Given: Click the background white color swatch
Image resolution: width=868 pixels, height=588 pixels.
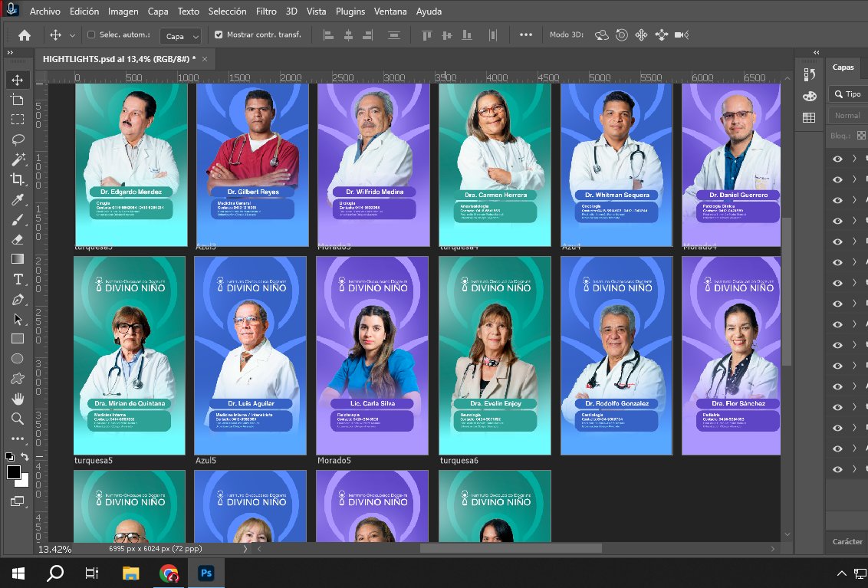Looking at the screenshot, I should (24, 482).
